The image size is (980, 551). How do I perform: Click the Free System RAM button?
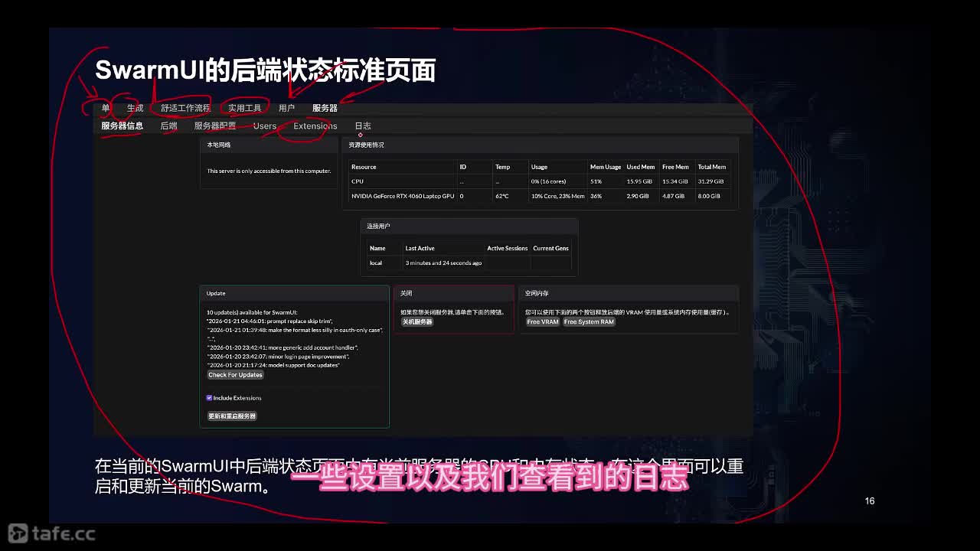[x=589, y=322]
